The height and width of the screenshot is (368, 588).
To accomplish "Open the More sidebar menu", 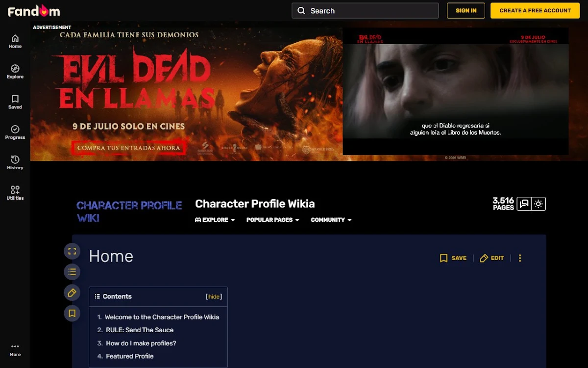I will pyautogui.click(x=15, y=350).
